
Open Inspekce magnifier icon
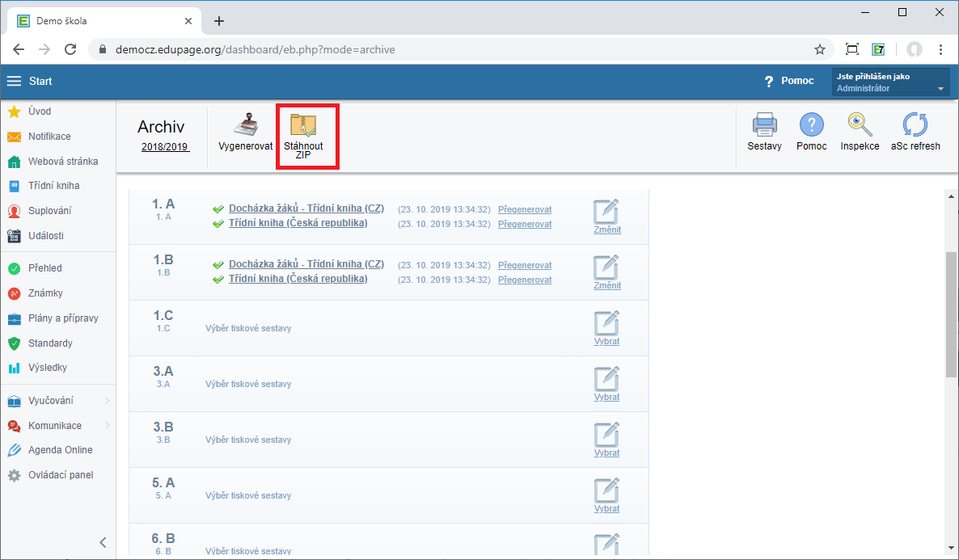(x=860, y=124)
